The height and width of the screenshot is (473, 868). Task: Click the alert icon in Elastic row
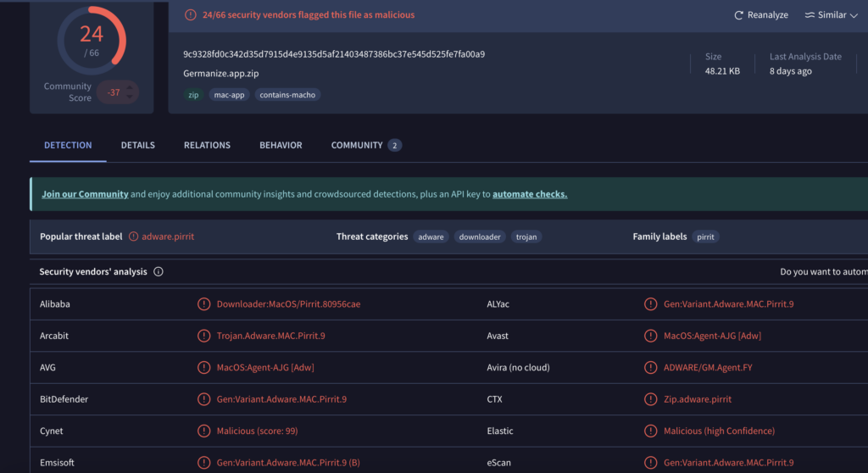650,431
